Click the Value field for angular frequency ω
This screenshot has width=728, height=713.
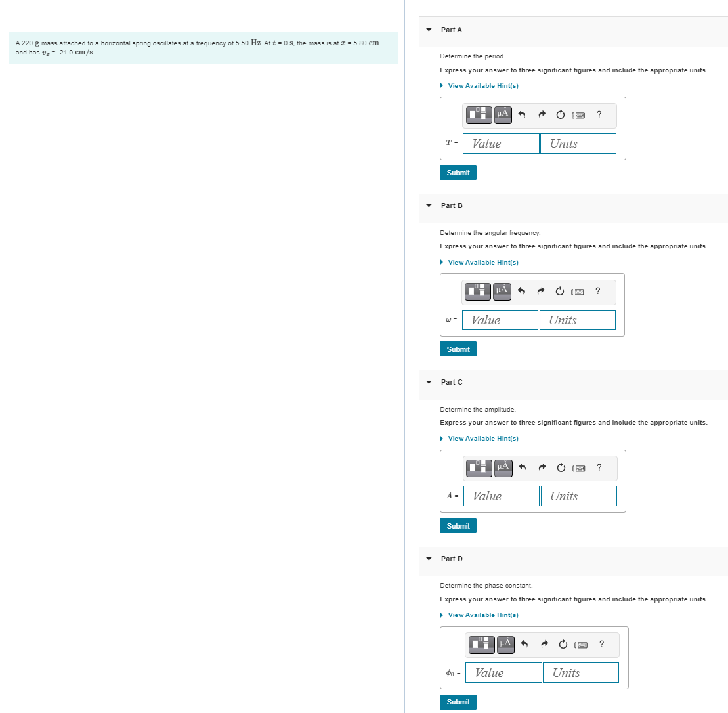click(x=500, y=320)
